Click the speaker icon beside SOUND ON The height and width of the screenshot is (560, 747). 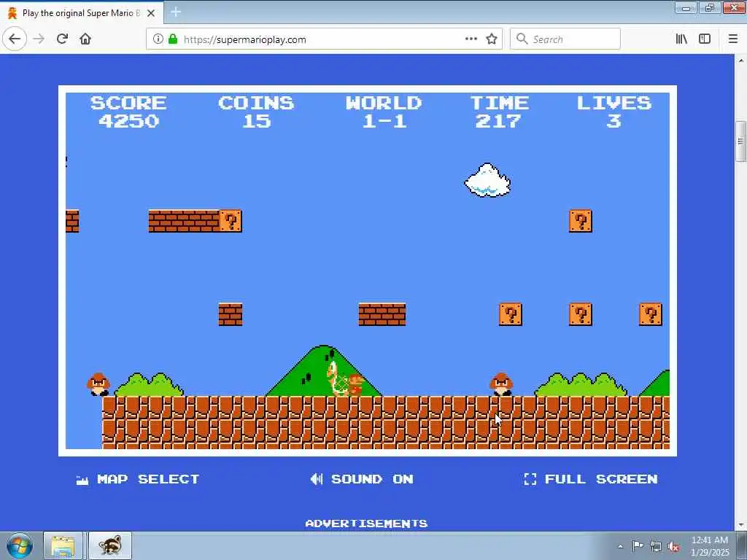pos(317,479)
